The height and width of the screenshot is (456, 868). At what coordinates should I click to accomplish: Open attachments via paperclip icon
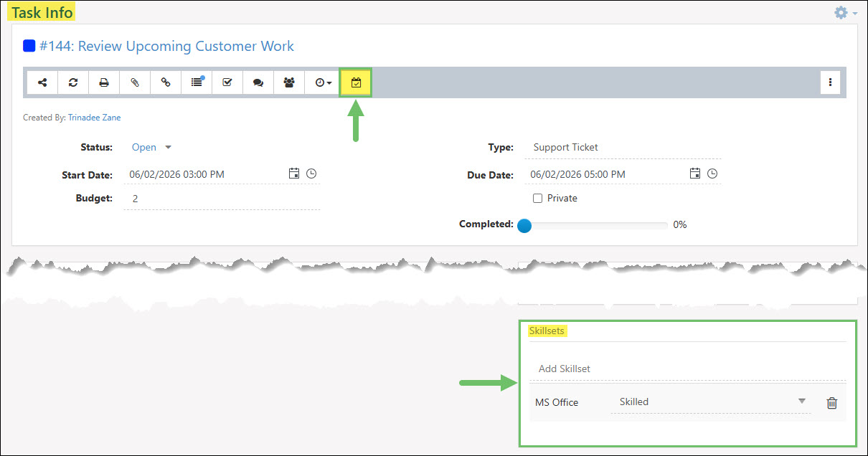pos(135,82)
